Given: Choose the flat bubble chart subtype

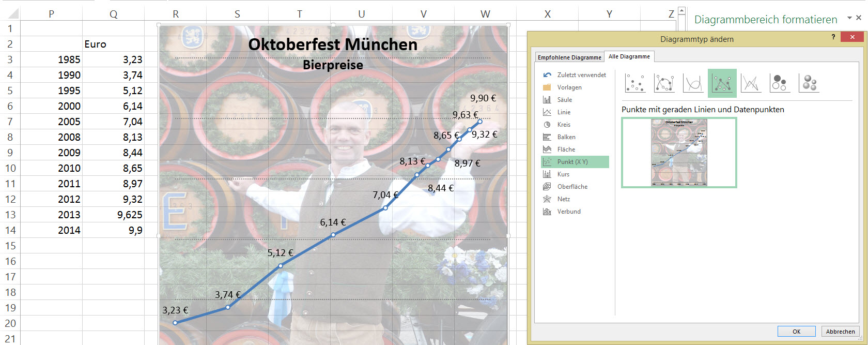Looking at the screenshot, I should [779, 83].
